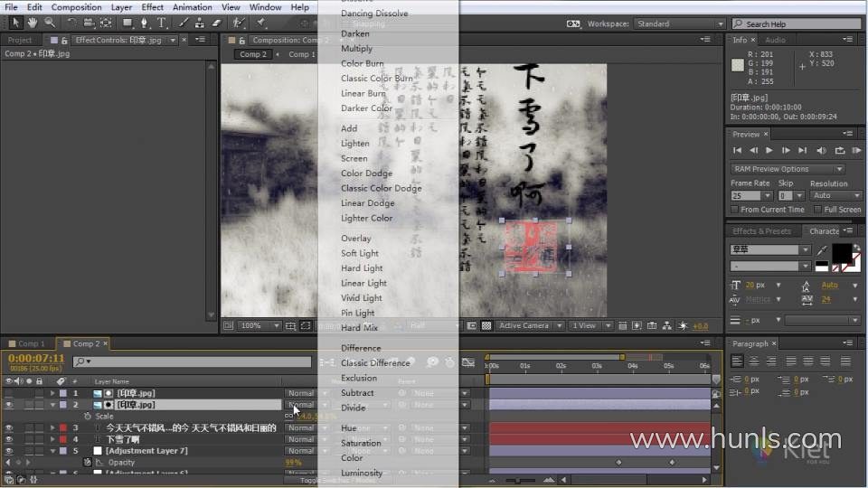
Task: Select the Puppet Pin tool
Action: 260,23
